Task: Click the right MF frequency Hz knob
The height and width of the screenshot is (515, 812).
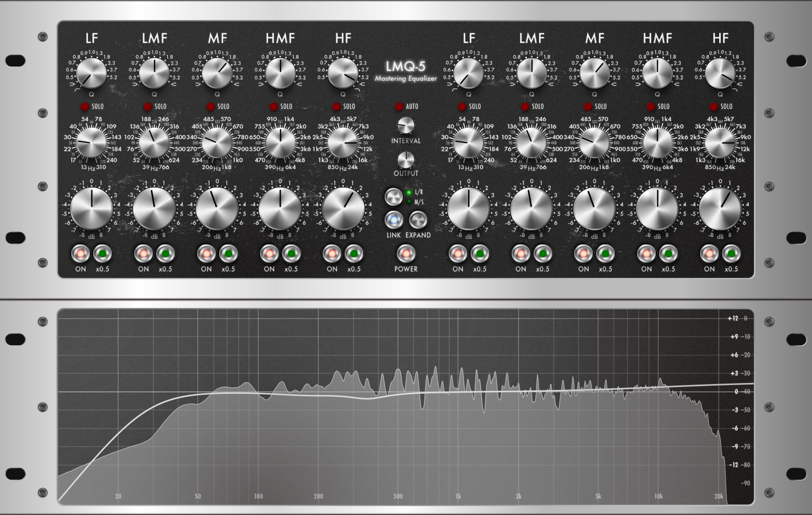Action: coord(595,143)
